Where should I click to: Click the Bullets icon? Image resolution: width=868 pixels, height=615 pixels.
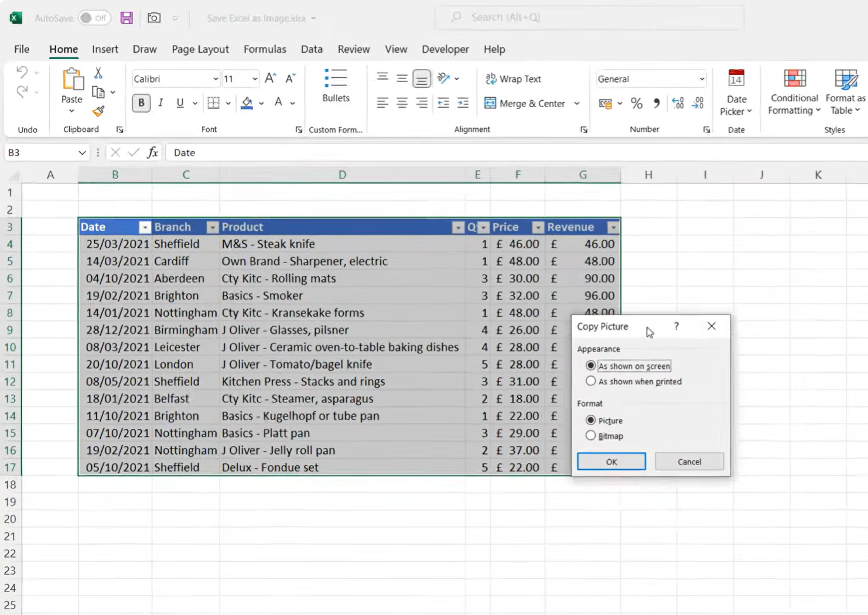pos(336,78)
